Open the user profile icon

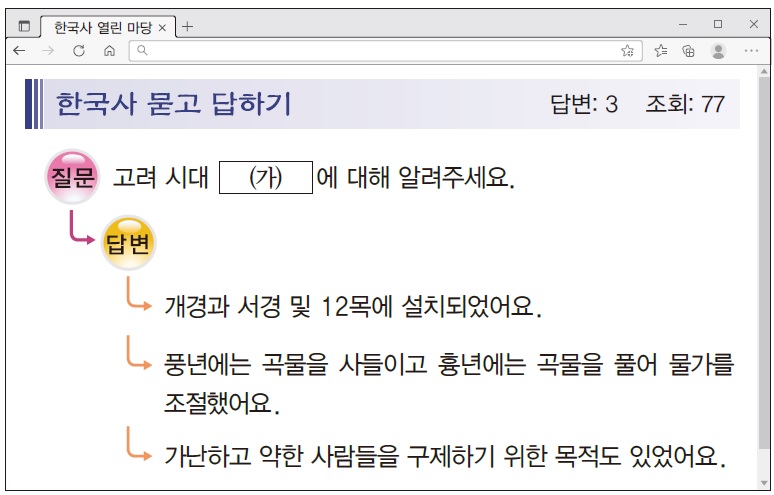718,50
